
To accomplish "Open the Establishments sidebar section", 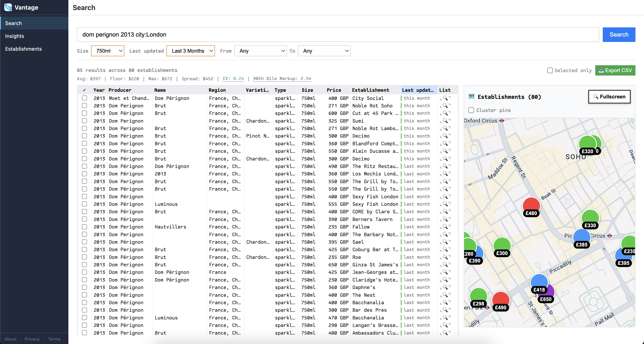I will point(24,49).
